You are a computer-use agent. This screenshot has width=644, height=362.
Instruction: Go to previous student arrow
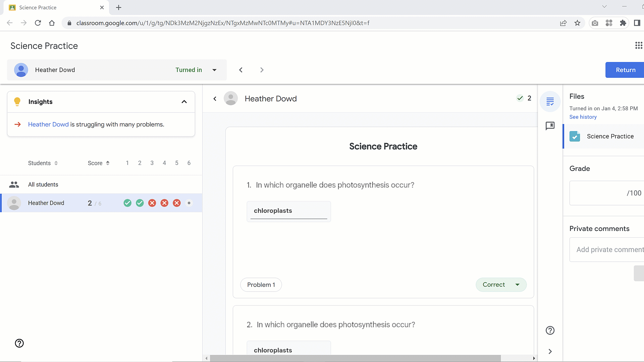coord(241,70)
